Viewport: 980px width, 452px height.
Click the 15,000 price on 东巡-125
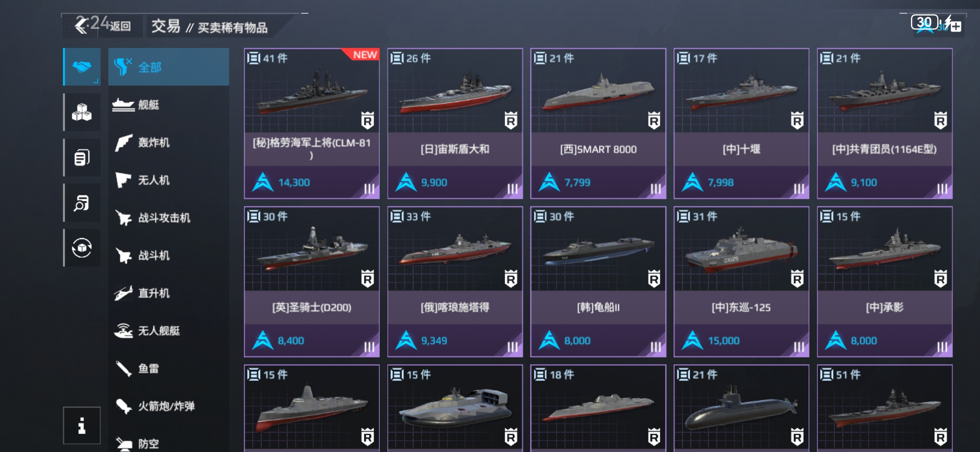click(724, 341)
